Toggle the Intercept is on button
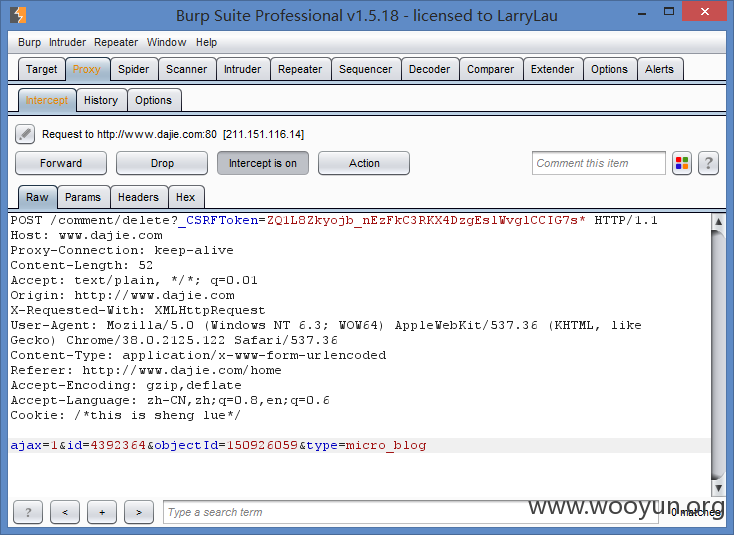The image size is (734, 535). (x=263, y=163)
